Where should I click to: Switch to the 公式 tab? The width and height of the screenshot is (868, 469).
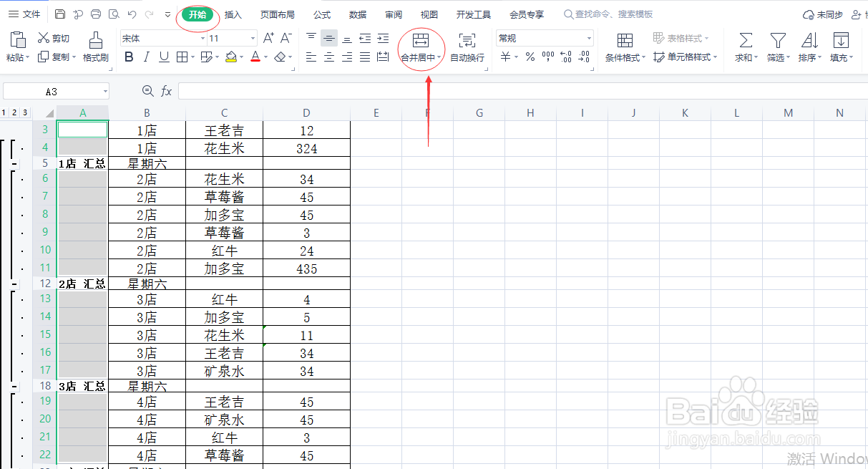click(322, 14)
